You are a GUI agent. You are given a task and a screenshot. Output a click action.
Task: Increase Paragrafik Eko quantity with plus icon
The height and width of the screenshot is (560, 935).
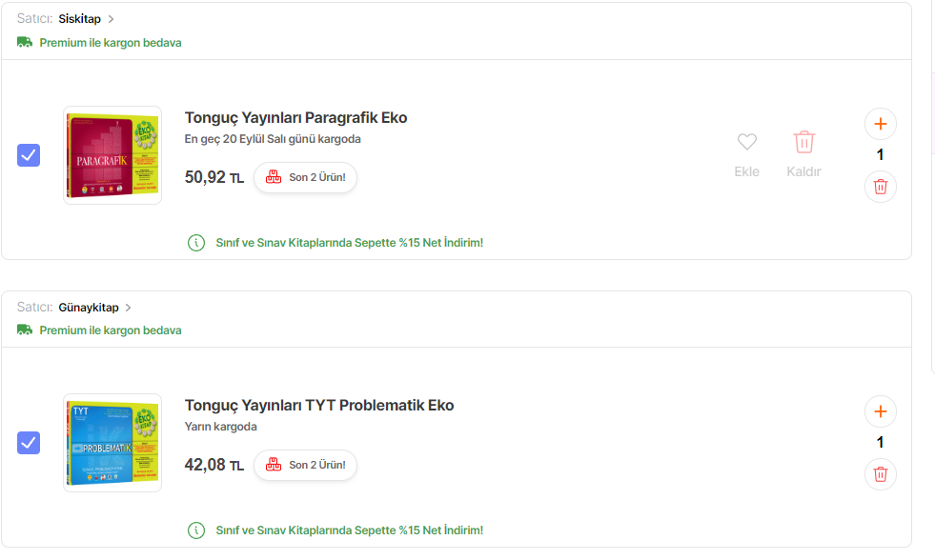tap(881, 124)
